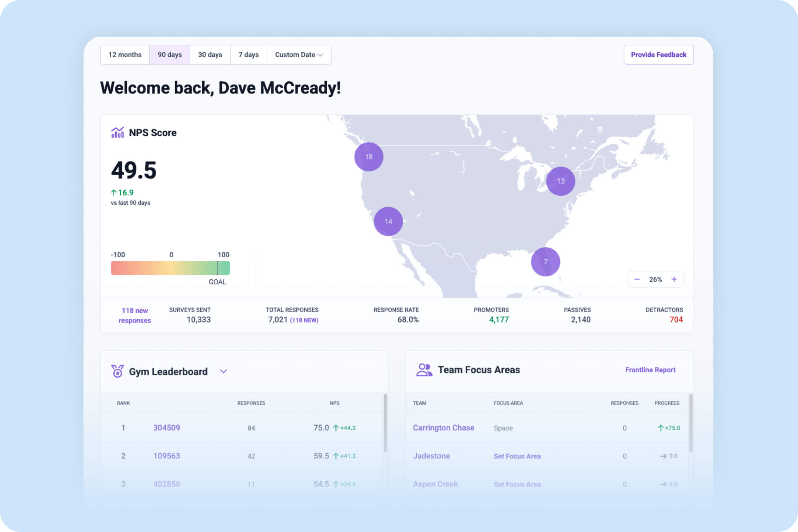Choose the 7 days range
This screenshot has height=532, width=798.
point(248,55)
